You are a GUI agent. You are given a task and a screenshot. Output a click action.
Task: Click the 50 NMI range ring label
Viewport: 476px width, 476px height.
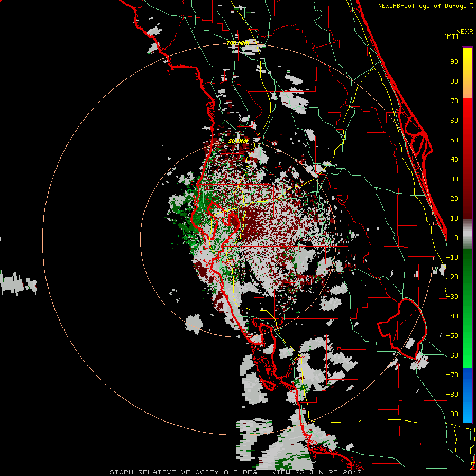[x=238, y=141]
